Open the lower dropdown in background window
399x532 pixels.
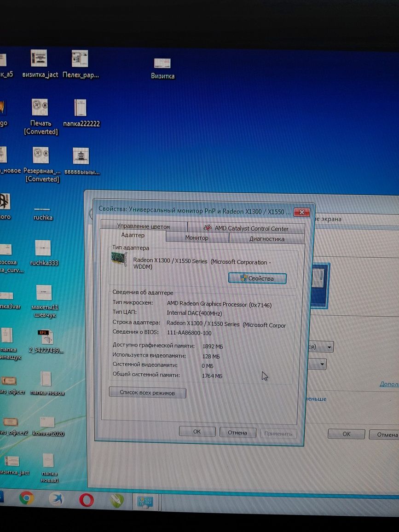point(317,364)
